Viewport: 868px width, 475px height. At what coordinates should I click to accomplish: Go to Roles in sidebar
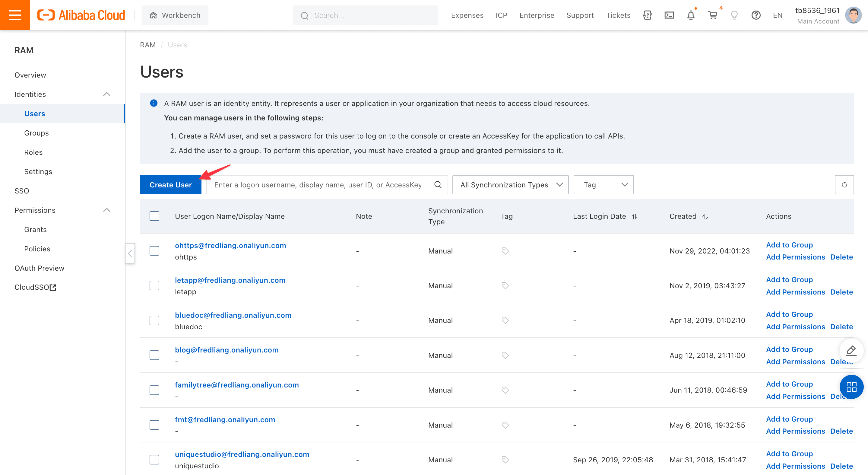pos(33,152)
